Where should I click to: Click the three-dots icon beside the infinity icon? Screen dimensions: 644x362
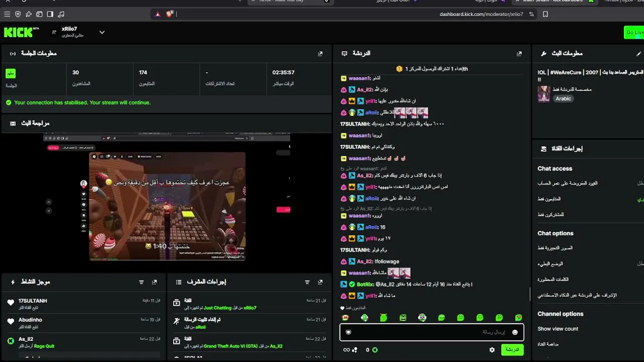(x=355, y=350)
